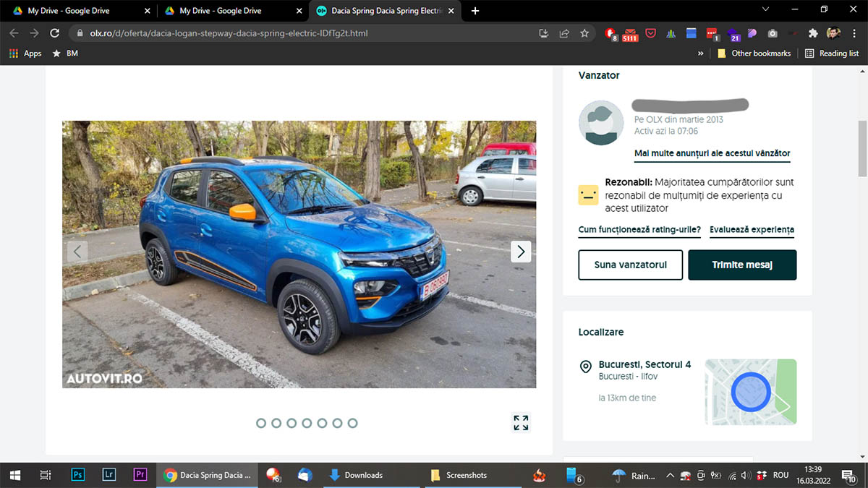This screenshot has width=868, height=488.
Task: Open the taskbar volume control
Action: click(x=746, y=475)
